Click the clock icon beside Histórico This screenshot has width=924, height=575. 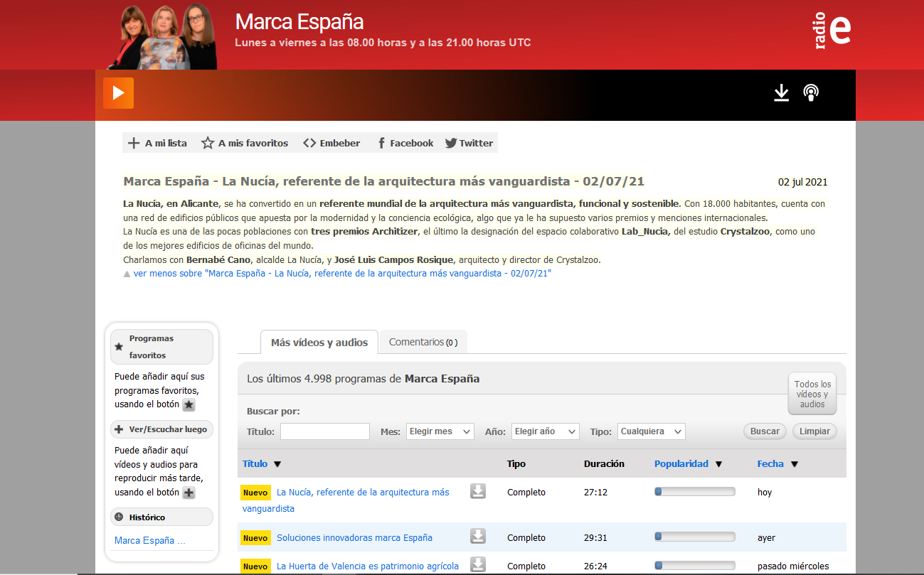coord(119,517)
